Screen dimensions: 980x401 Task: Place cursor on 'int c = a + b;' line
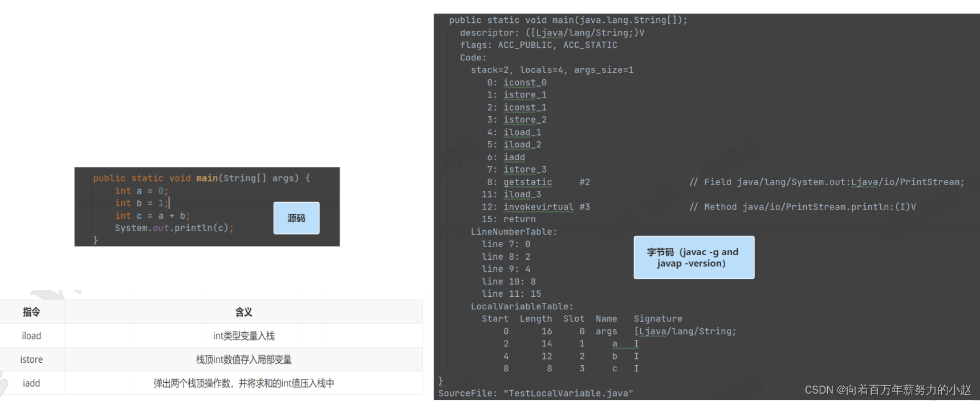[x=152, y=216]
